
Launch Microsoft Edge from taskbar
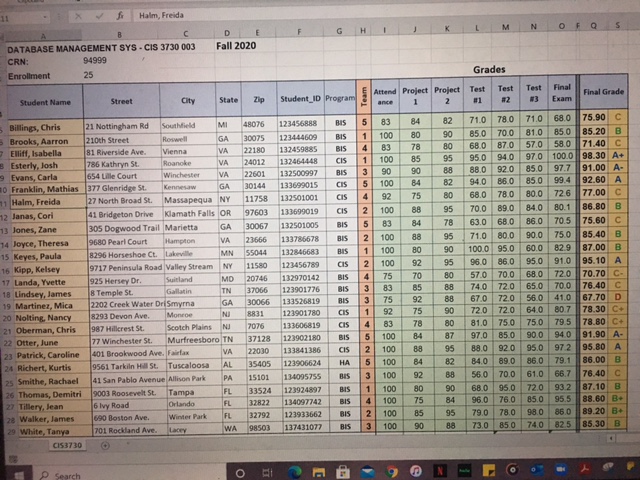pos(294,472)
